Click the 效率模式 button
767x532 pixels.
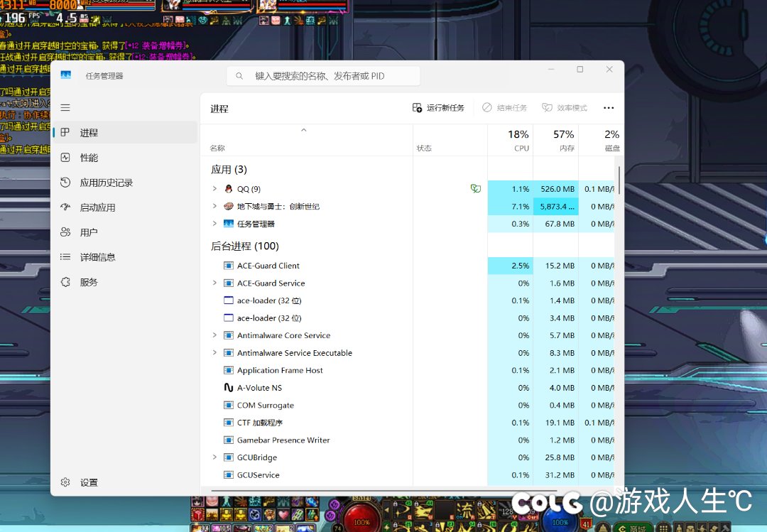(565, 108)
